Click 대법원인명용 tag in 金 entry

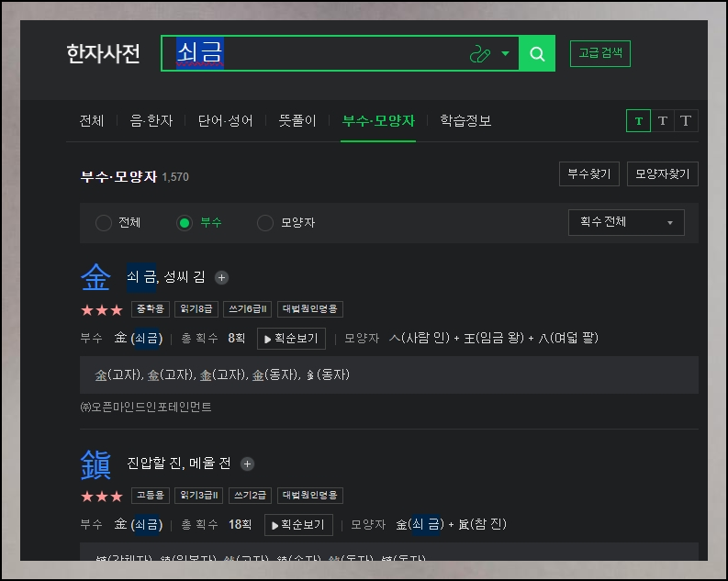coord(310,309)
